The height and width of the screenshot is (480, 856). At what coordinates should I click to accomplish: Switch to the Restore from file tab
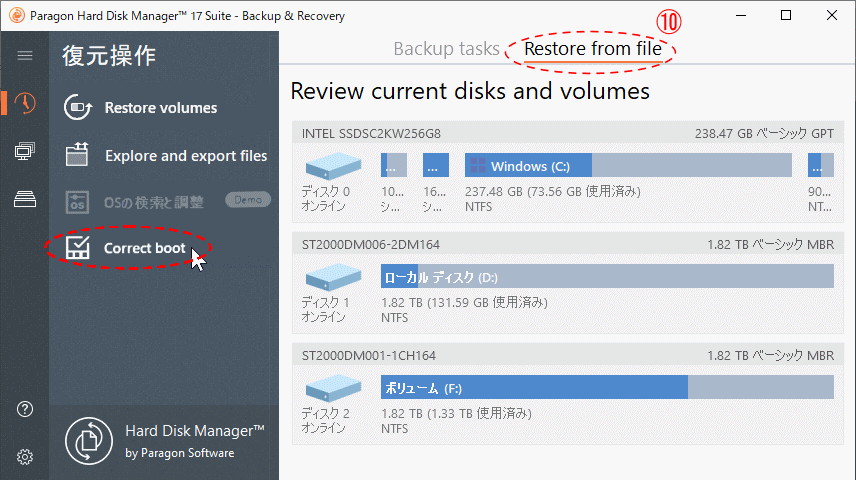tap(591, 49)
